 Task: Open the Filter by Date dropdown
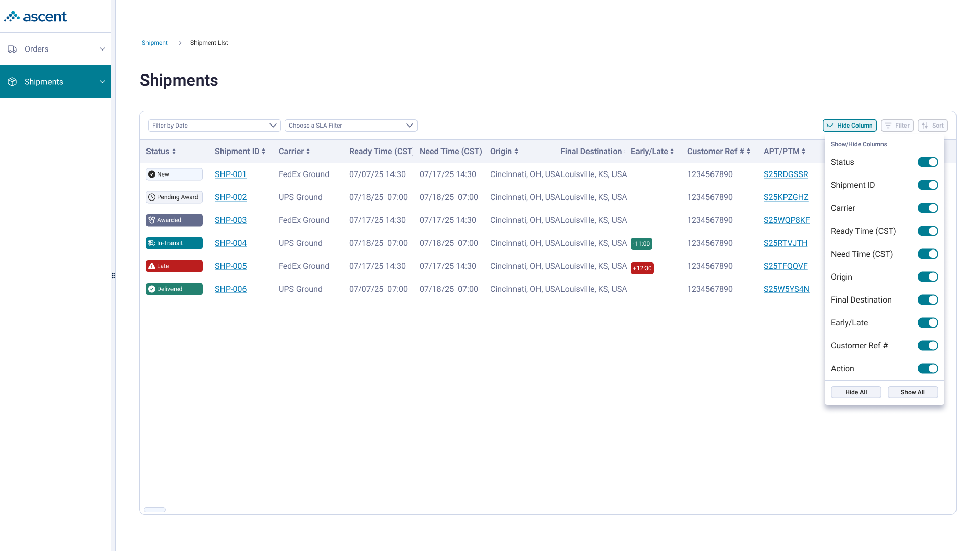pos(214,126)
